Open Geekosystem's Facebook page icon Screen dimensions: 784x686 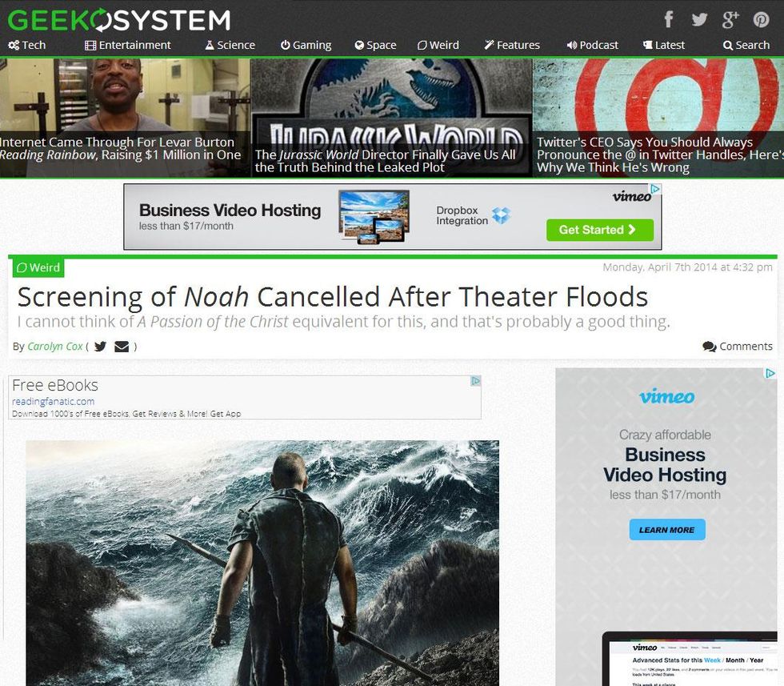(669, 19)
